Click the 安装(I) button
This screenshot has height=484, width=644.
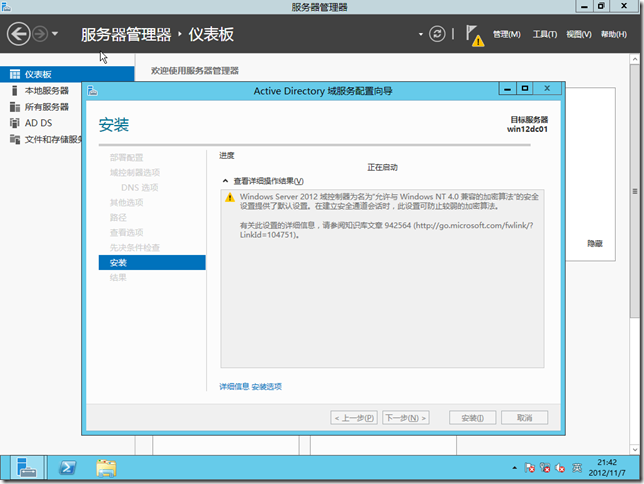click(x=473, y=418)
